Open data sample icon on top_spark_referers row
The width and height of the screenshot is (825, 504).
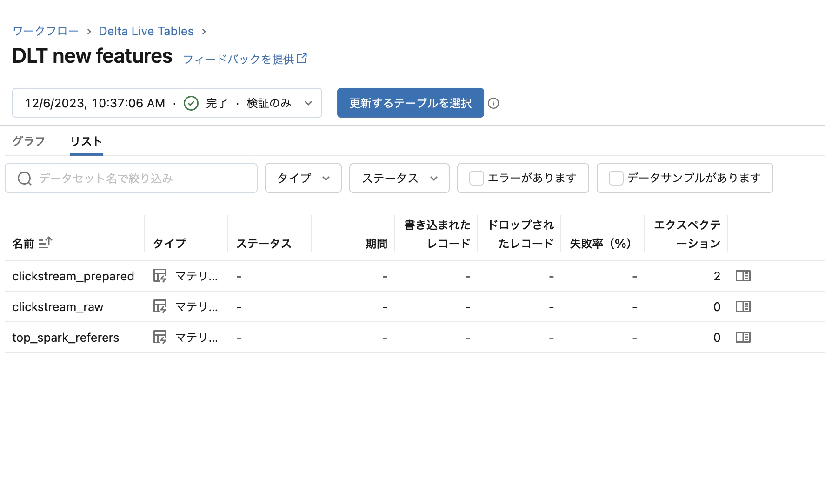(743, 338)
